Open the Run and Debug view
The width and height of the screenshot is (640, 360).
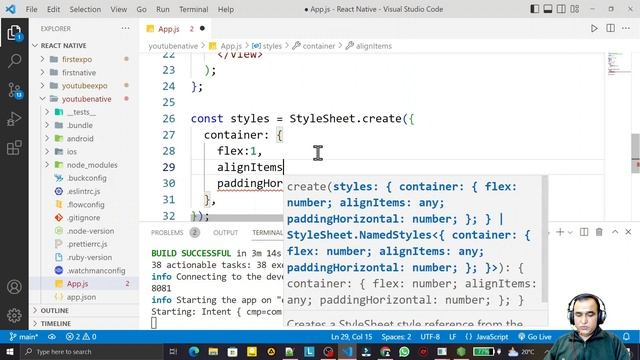14,119
